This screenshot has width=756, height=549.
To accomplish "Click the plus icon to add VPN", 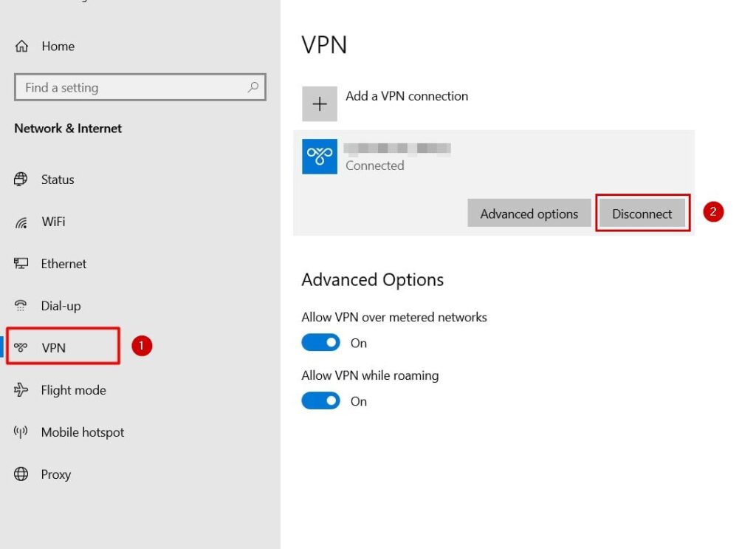I will 320,104.
